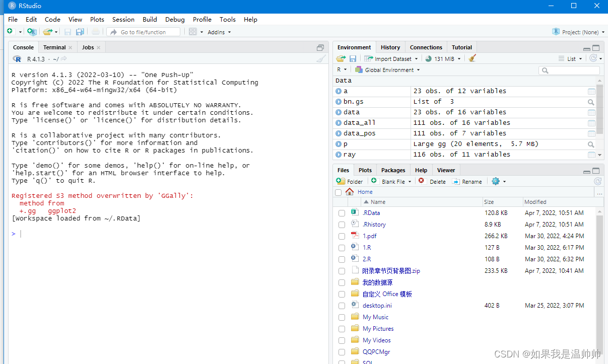Tick the checkbox for .RData
The height and width of the screenshot is (364, 608).
(342, 213)
